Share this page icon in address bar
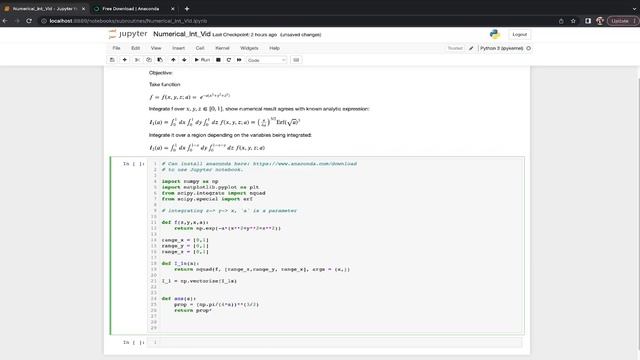 tap(561, 21)
